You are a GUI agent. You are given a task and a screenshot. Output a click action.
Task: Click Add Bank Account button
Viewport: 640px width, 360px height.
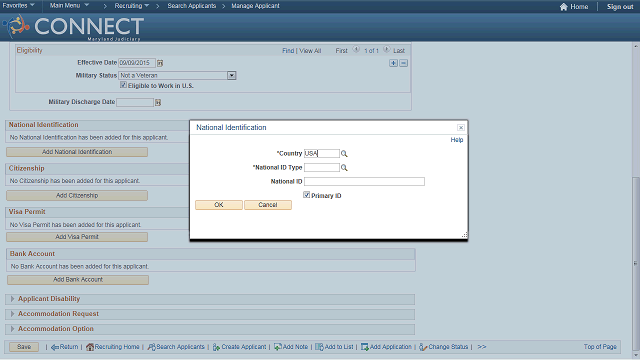tap(78, 280)
